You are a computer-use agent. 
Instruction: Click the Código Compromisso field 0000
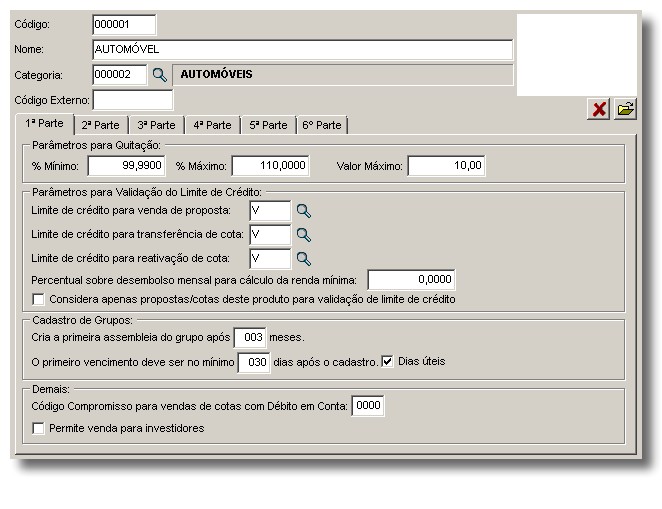point(368,406)
